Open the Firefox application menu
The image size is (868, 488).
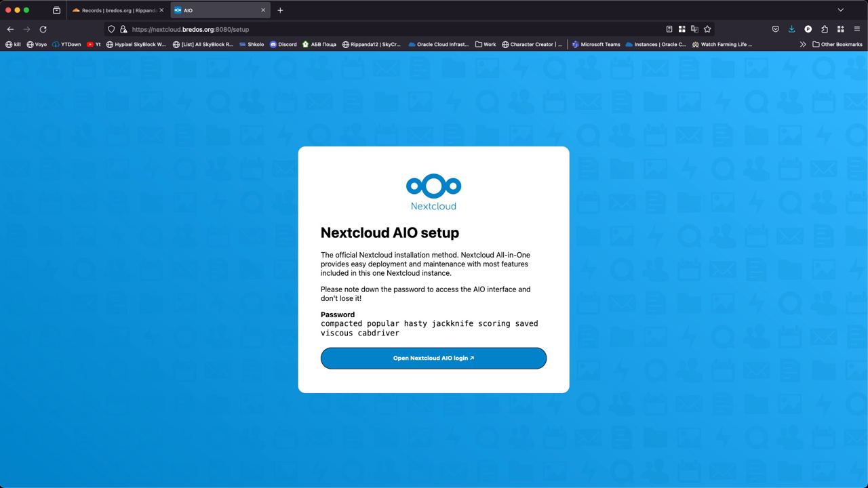click(857, 29)
